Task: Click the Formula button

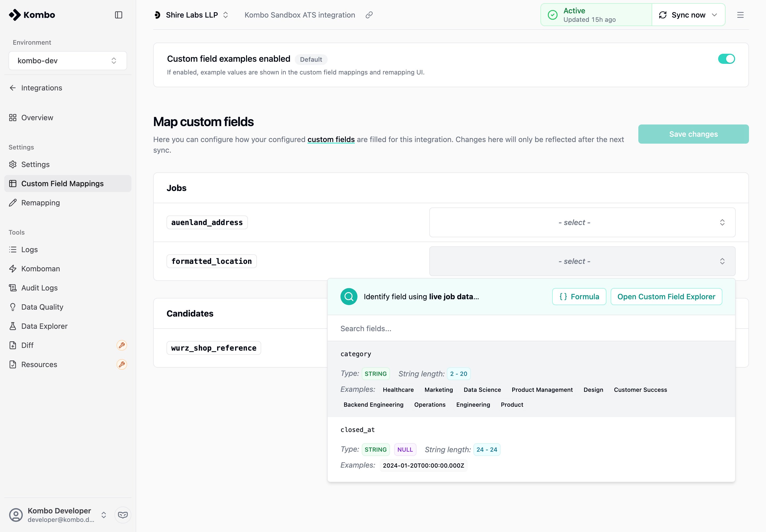Action: (x=579, y=297)
